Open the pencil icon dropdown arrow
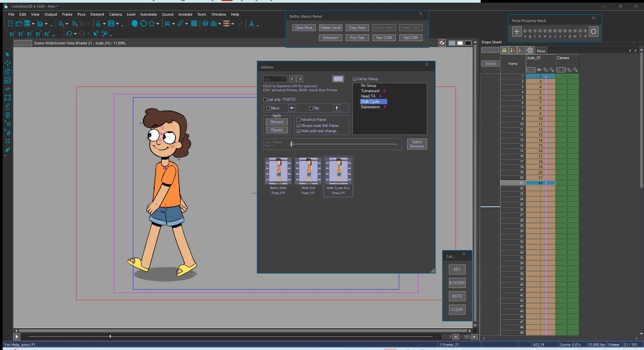This screenshot has height=350, width=644. [186, 24]
